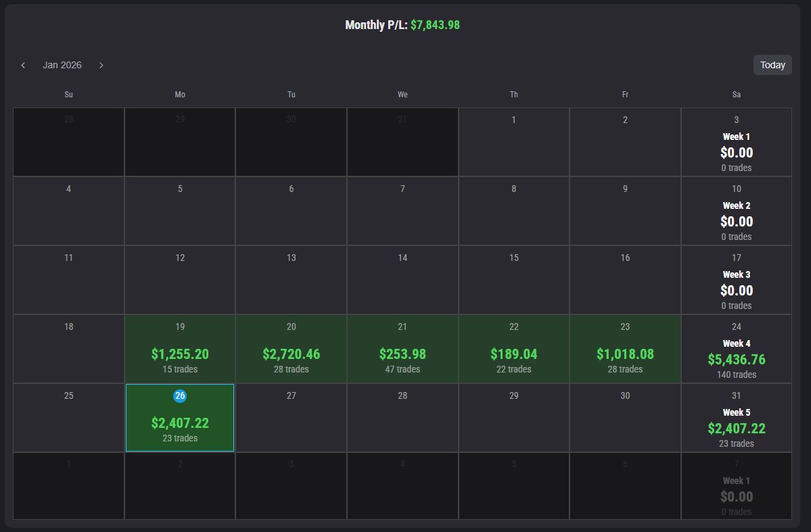
Task: Select the highlighted day 26 cell
Action: point(180,418)
